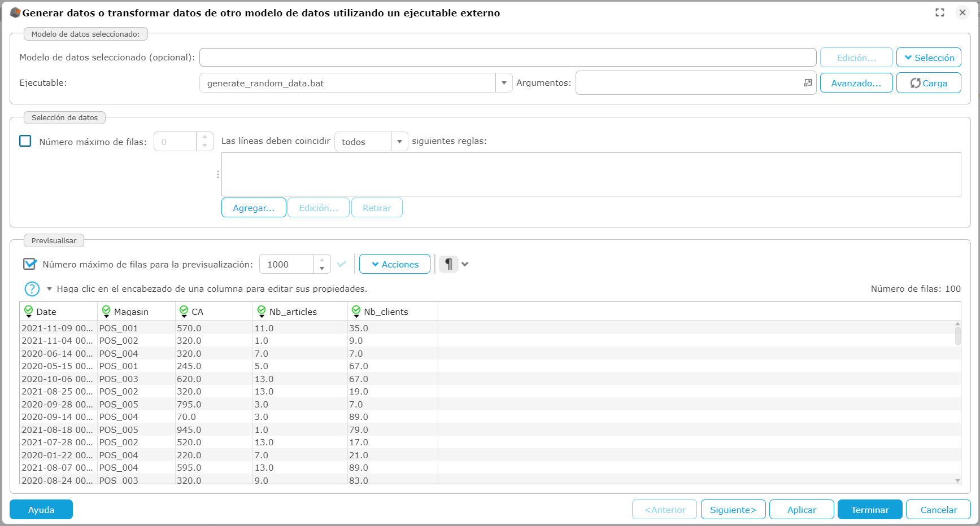Enable the Número máximo de filas checkbox

click(25, 141)
